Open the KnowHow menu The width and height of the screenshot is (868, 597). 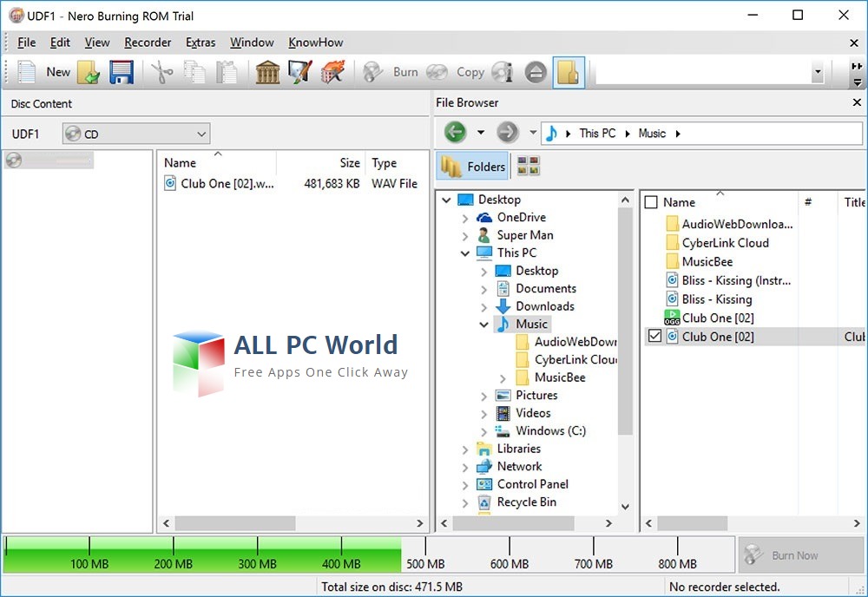point(316,43)
